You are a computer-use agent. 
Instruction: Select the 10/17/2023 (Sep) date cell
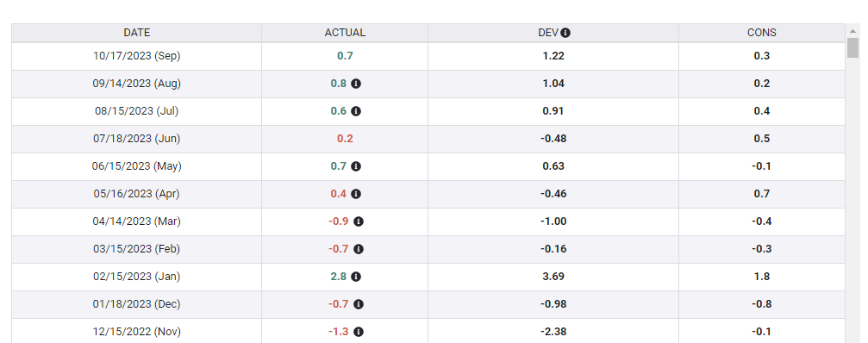tap(137, 56)
